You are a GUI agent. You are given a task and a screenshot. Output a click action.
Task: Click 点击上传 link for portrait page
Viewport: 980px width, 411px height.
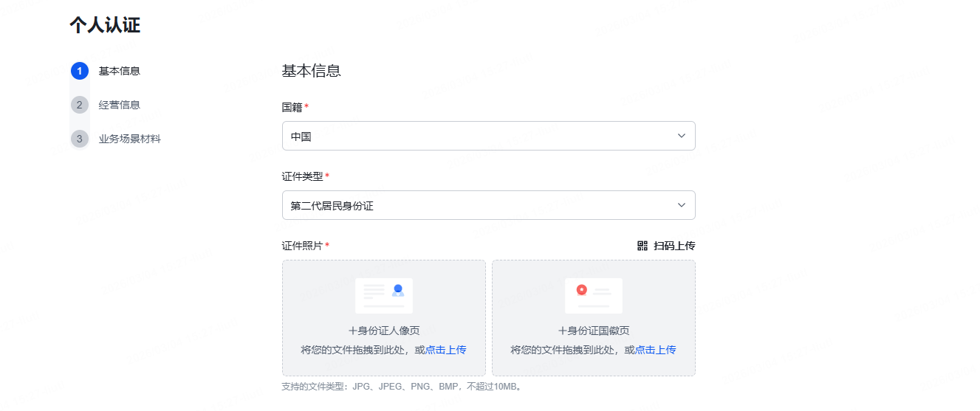point(445,350)
